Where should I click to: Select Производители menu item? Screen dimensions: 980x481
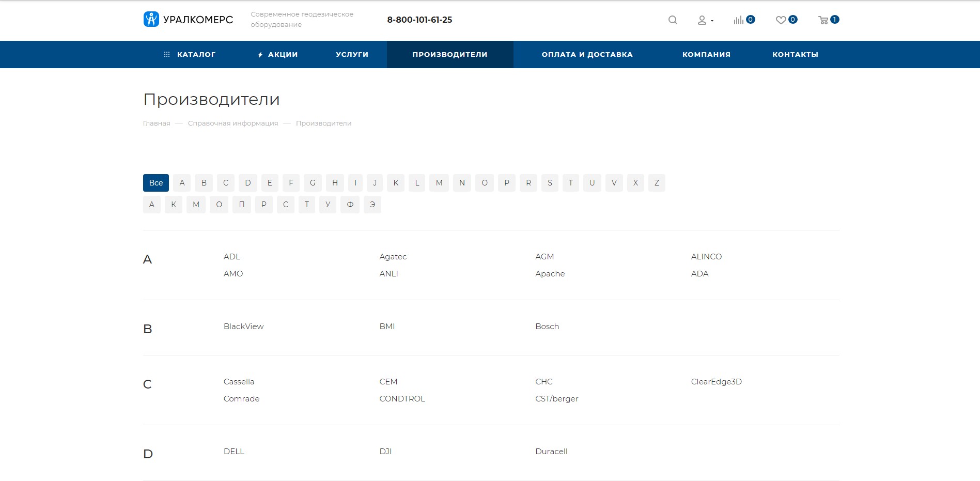coord(450,54)
